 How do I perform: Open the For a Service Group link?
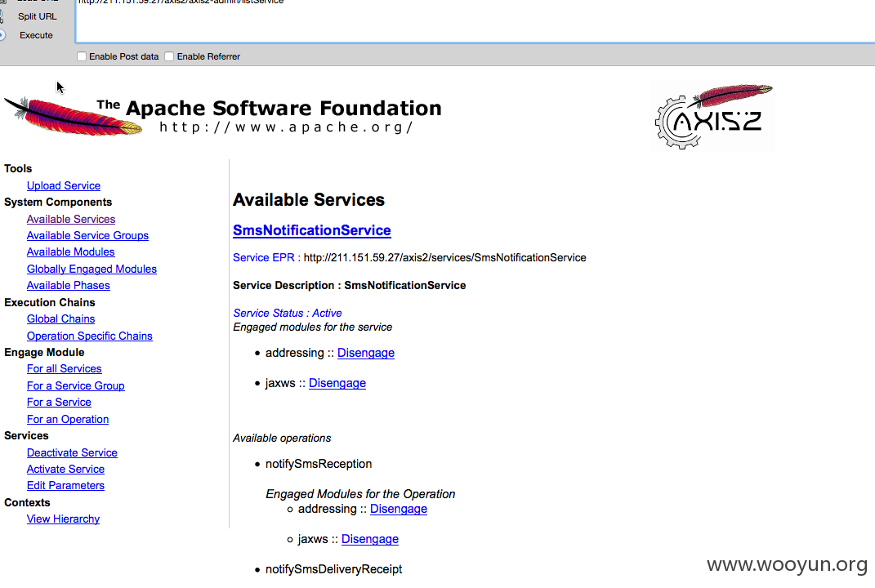click(x=76, y=385)
